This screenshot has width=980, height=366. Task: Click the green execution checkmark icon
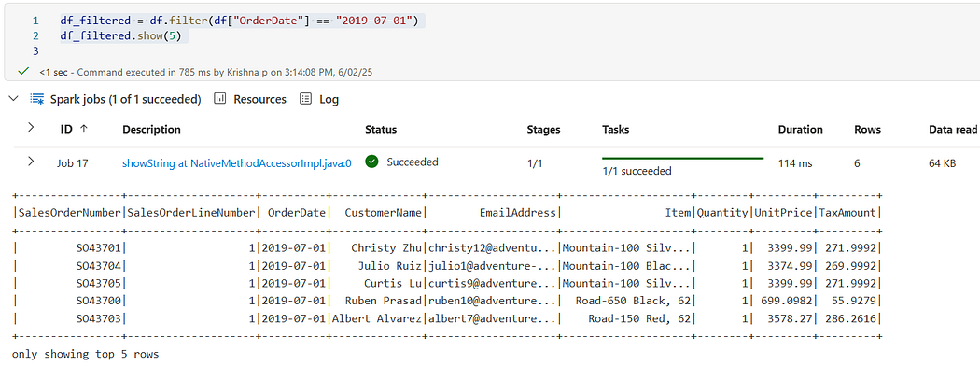tap(23, 71)
